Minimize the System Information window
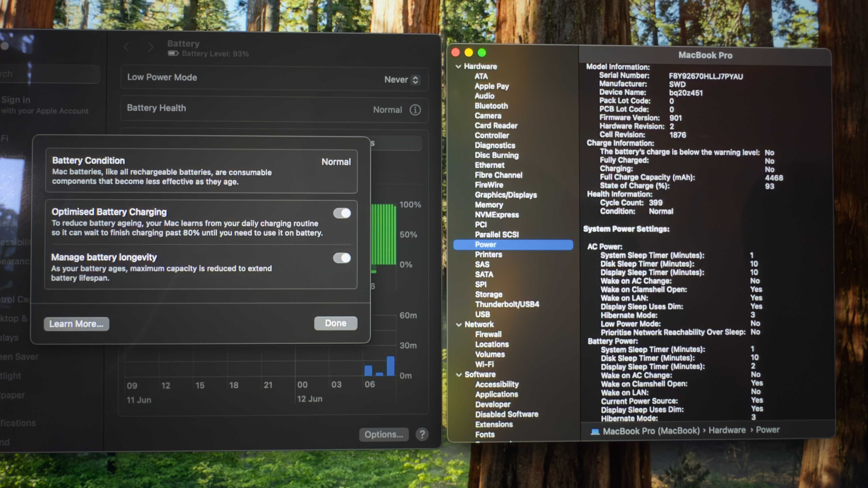868x488 pixels. click(469, 53)
